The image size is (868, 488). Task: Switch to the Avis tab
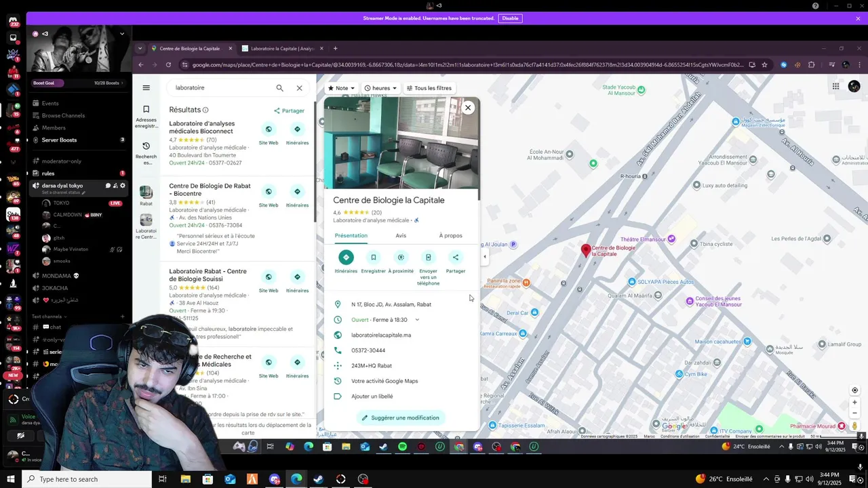[x=401, y=236]
